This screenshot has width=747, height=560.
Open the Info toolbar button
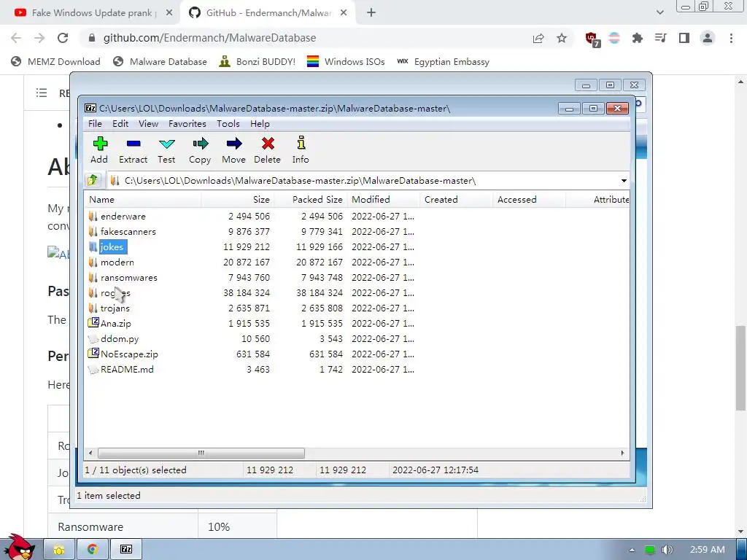pyautogui.click(x=301, y=150)
